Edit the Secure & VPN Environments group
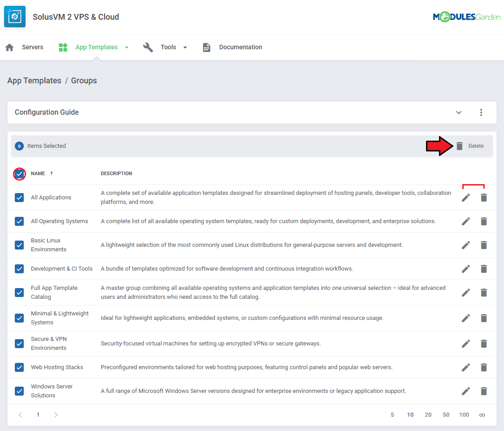The width and height of the screenshot is (504, 431). pos(466,344)
